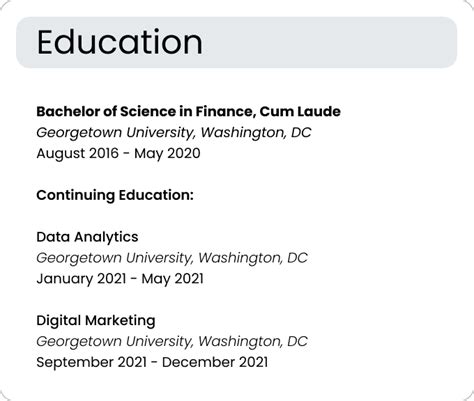Image resolution: width=474 pixels, height=401 pixels.
Task: Click May 2020 graduation date text
Action: pyautogui.click(x=167, y=154)
